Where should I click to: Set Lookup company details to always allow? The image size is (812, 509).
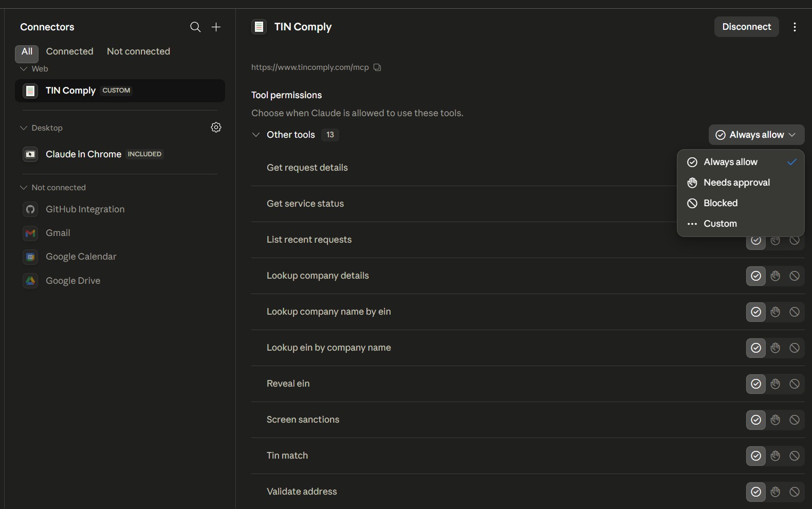755,276
